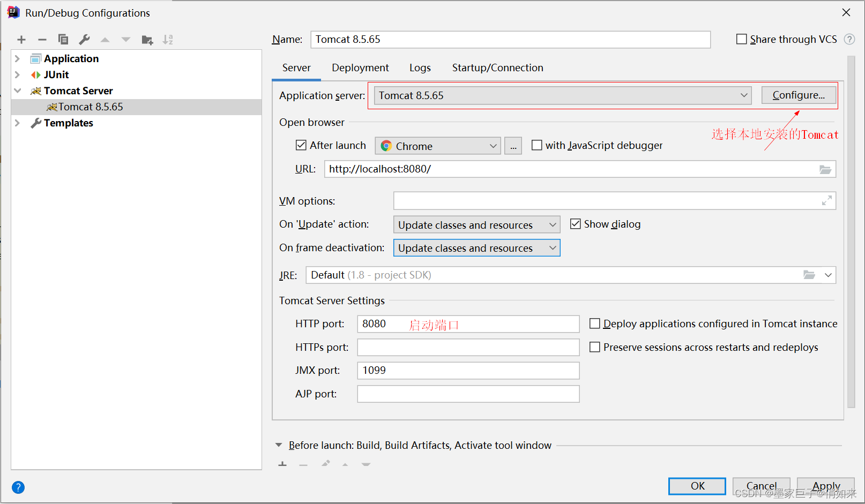
Task: Open the Application server dropdown
Action: 562,95
